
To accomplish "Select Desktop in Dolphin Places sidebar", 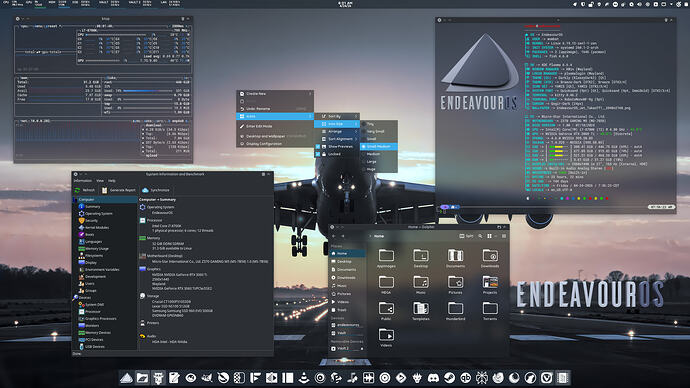I will point(348,261).
